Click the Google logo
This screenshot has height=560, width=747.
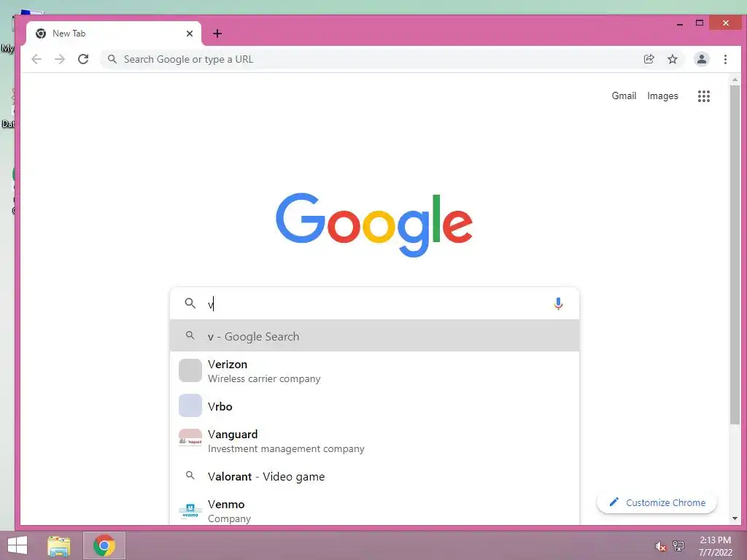click(x=374, y=225)
